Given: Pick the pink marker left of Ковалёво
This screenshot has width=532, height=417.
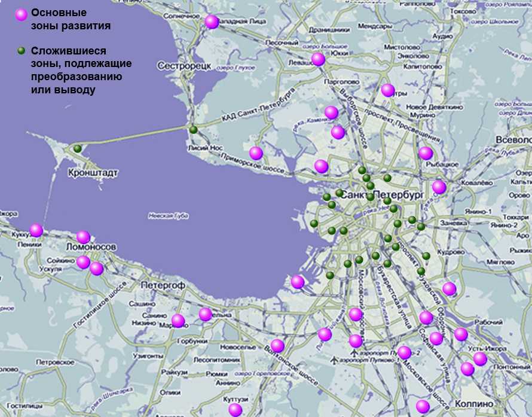Looking at the screenshot, I should [439, 187].
